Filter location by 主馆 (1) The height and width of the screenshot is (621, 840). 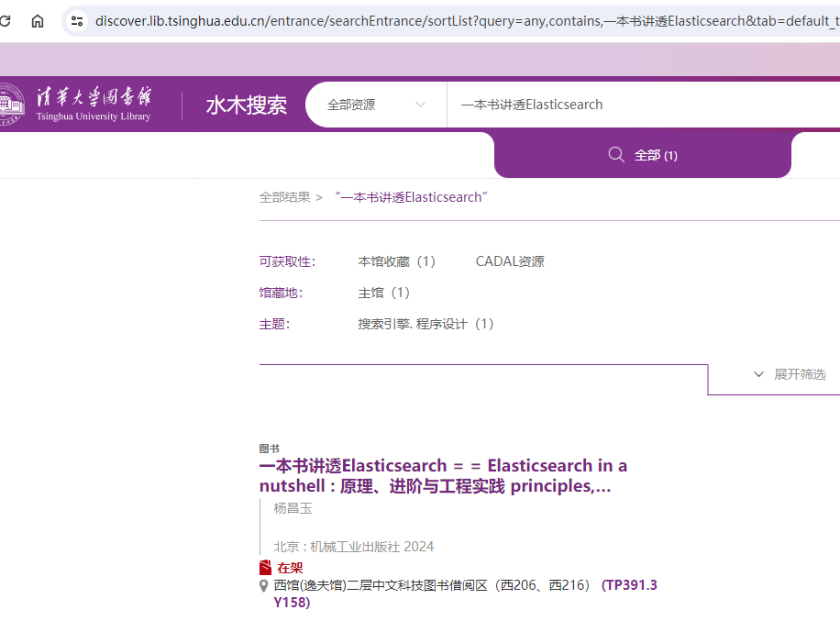coord(383,293)
